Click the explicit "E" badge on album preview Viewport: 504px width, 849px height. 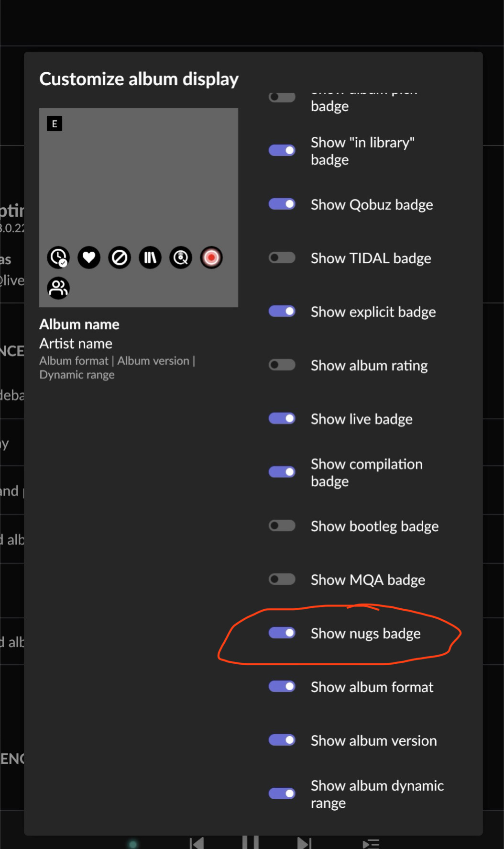55,124
